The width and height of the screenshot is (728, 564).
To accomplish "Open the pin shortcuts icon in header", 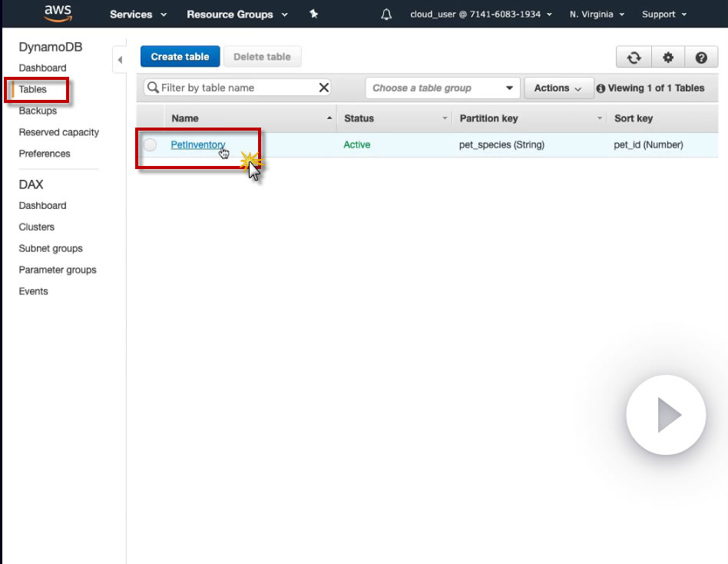I will pos(314,14).
